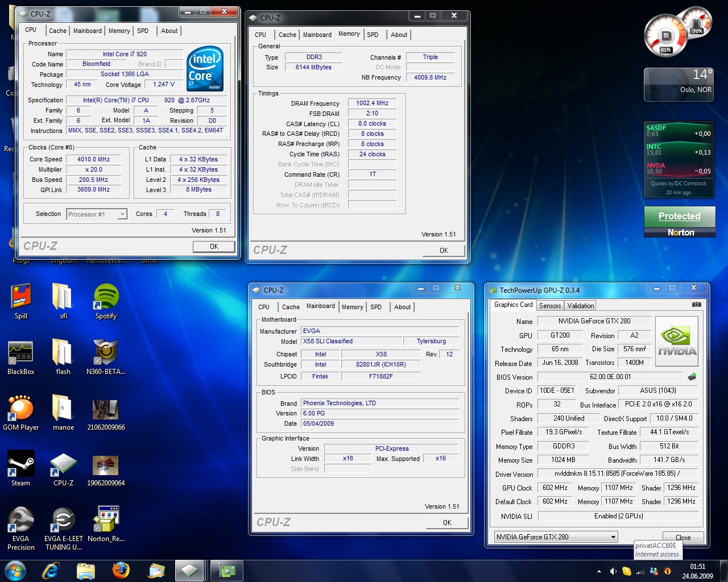Open Windows Explorer from taskbar
Viewport: 728px width, 582px height.
[85, 570]
